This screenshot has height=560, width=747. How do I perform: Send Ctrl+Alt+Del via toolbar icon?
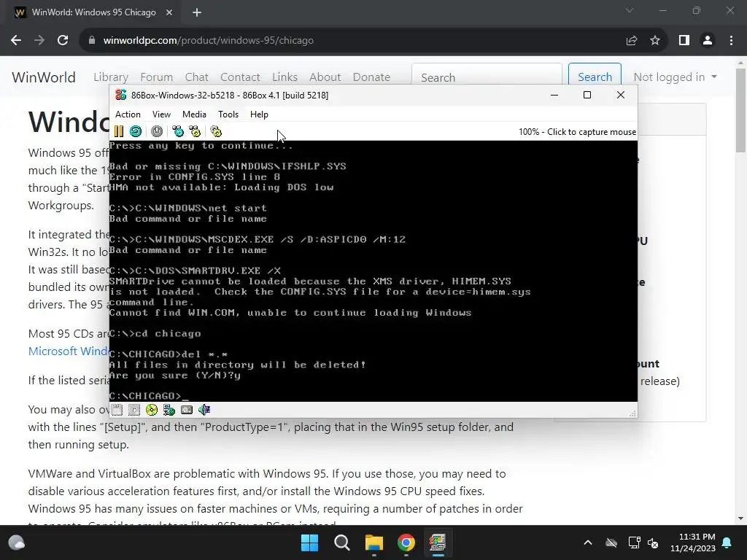coord(178,131)
